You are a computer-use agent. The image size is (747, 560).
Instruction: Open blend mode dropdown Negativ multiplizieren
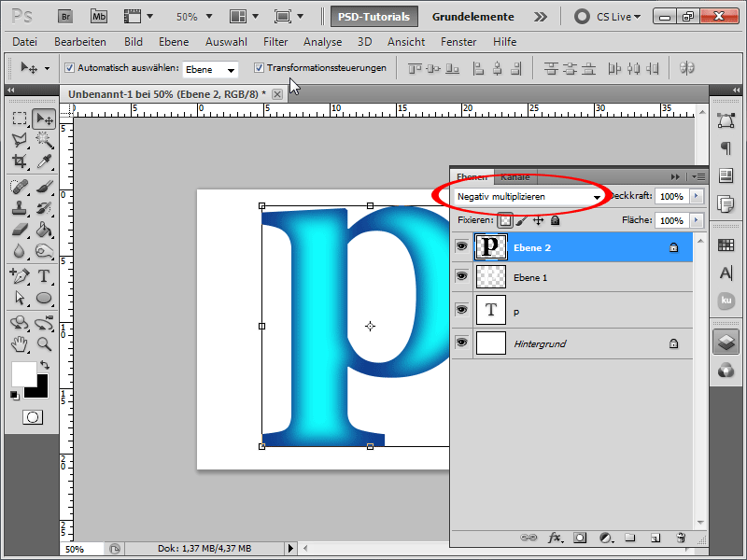pos(529,197)
